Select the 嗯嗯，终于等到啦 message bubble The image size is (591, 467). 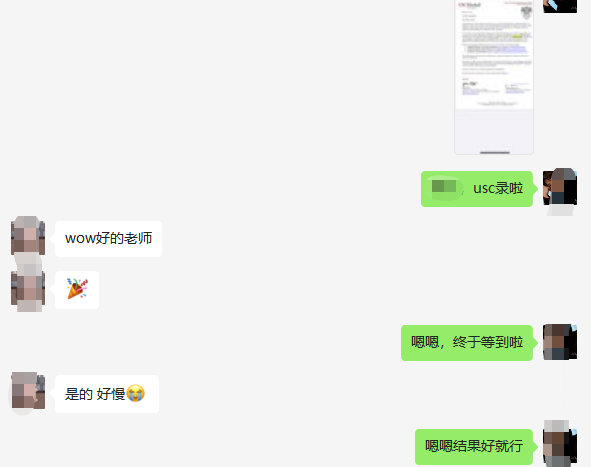pos(467,343)
